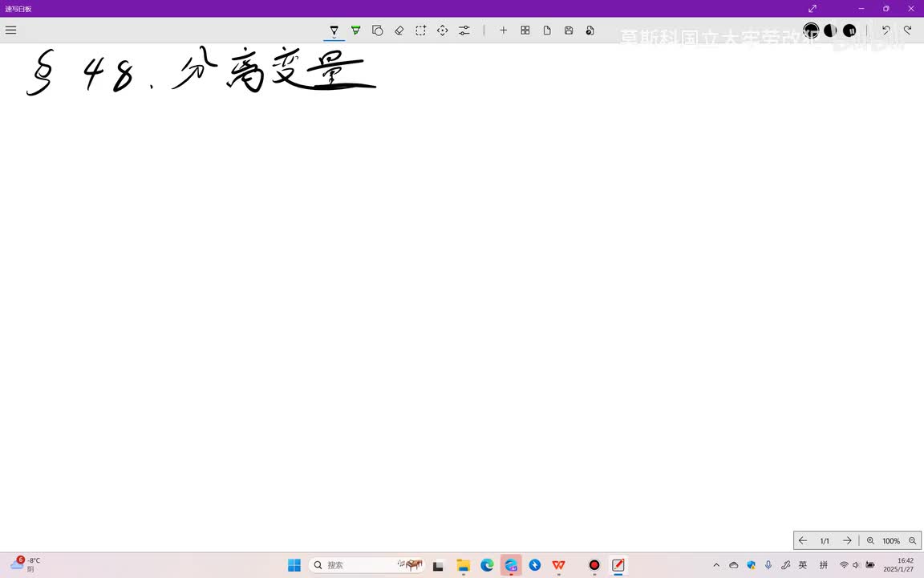Viewport: 924px width, 578px height.
Task: Pick the rectangular selection tool
Action: click(x=421, y=30)
